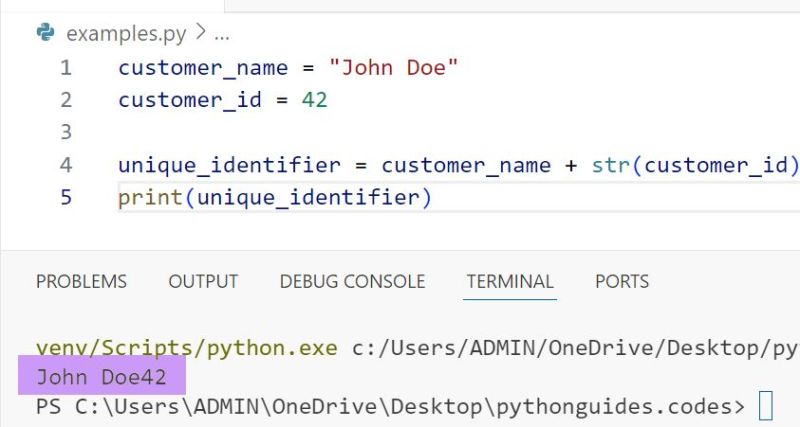The width and height of the screenshot is (800, 427).
Task: Click customer_name on line 4 expression
Action: 466,165
